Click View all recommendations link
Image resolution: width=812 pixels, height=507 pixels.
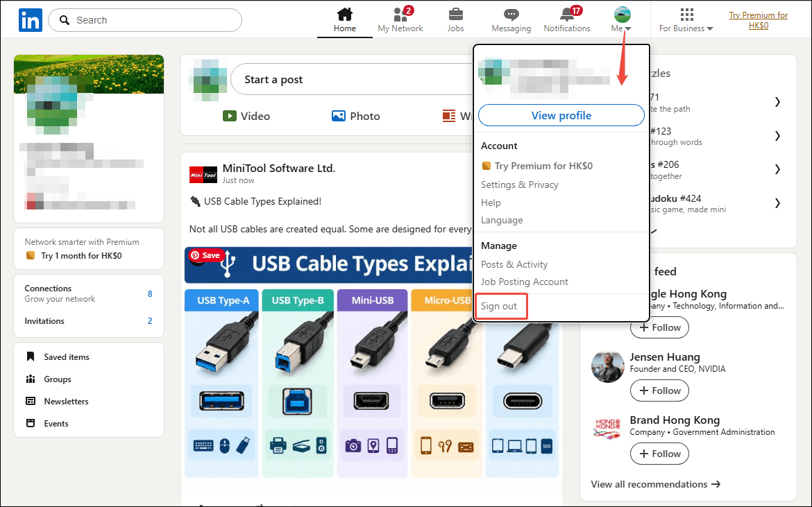(656, 484)
